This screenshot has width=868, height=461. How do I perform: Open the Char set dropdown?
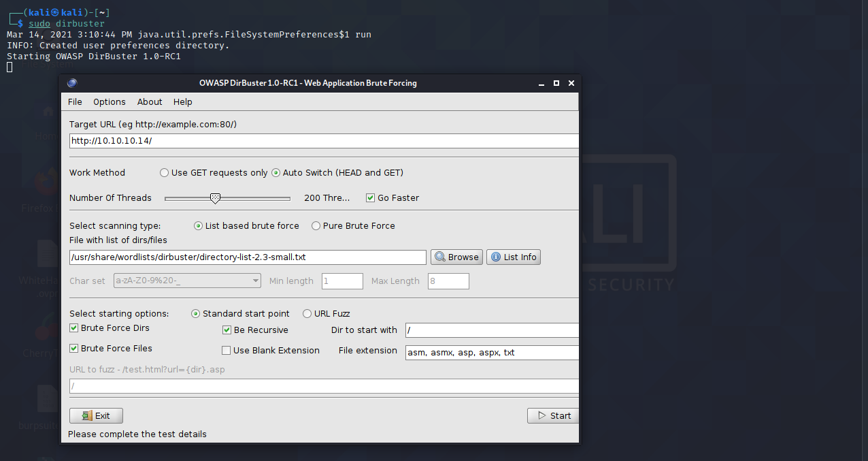187,281
